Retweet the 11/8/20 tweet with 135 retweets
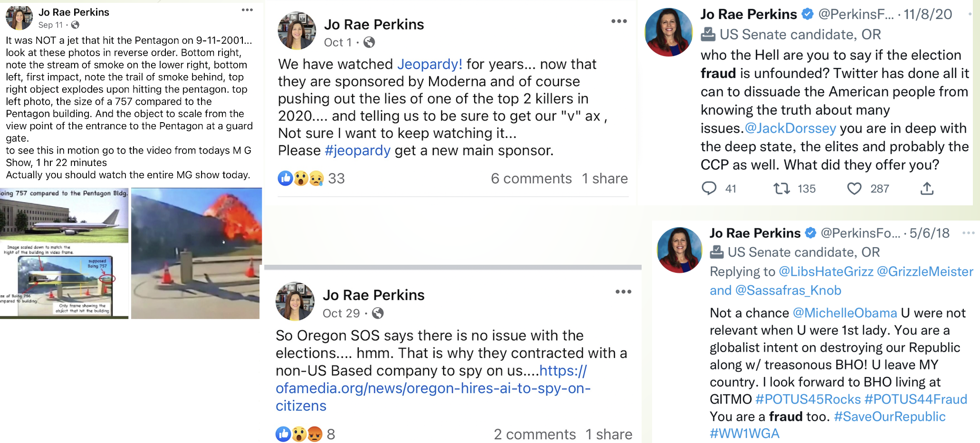The width and height of the screenshot is (980, 443). [782, 189]
